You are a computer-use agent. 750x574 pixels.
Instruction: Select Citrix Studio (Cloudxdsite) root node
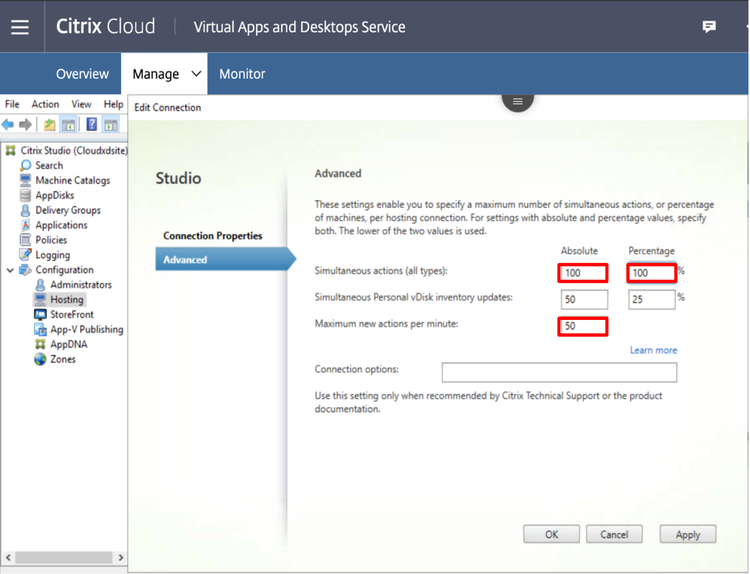(x=74, y=150)
